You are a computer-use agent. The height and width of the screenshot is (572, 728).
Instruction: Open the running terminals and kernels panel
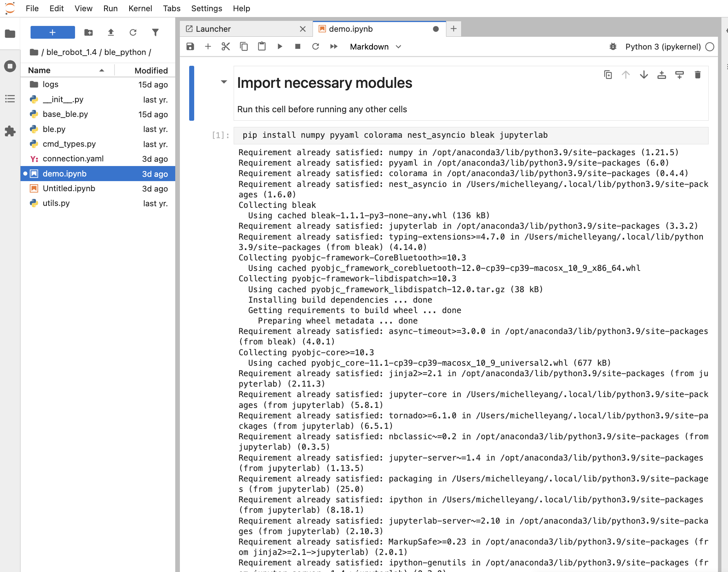tap(10, 66)
